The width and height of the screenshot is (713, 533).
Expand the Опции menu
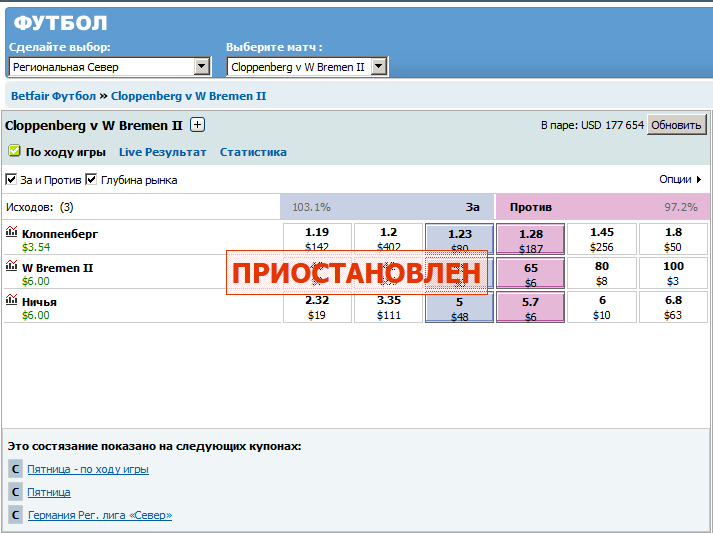coord(680,180)
